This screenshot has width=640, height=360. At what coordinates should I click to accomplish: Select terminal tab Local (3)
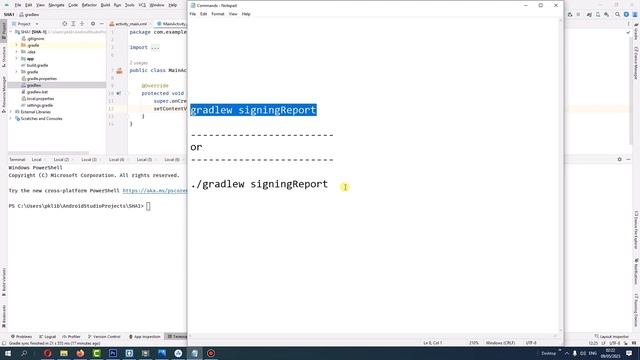tap(89, 160)
